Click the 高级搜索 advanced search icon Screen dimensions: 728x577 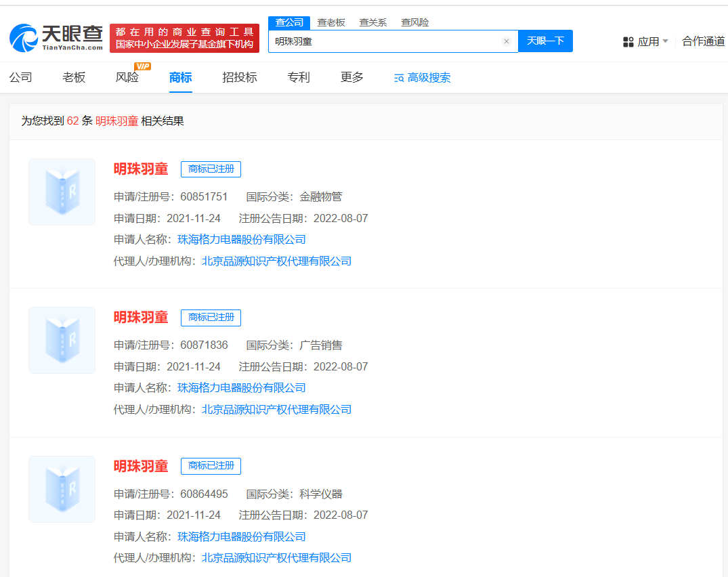tap(399, 78)
